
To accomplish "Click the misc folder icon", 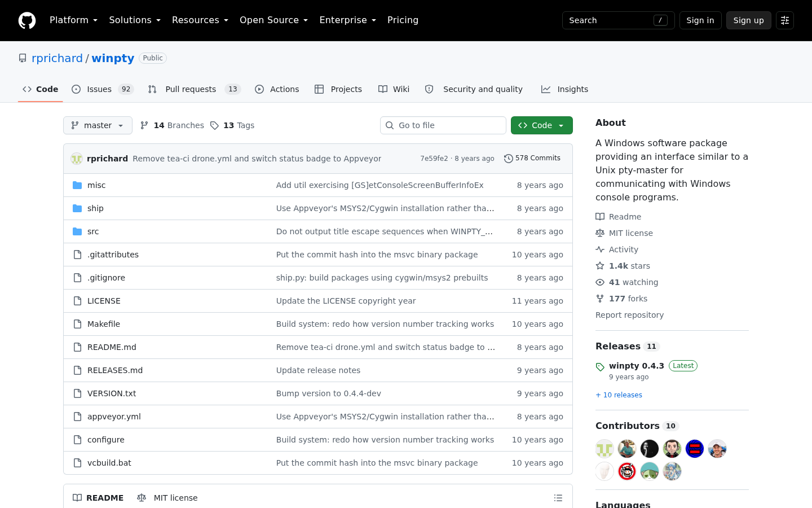I will (x=77, y=185).
